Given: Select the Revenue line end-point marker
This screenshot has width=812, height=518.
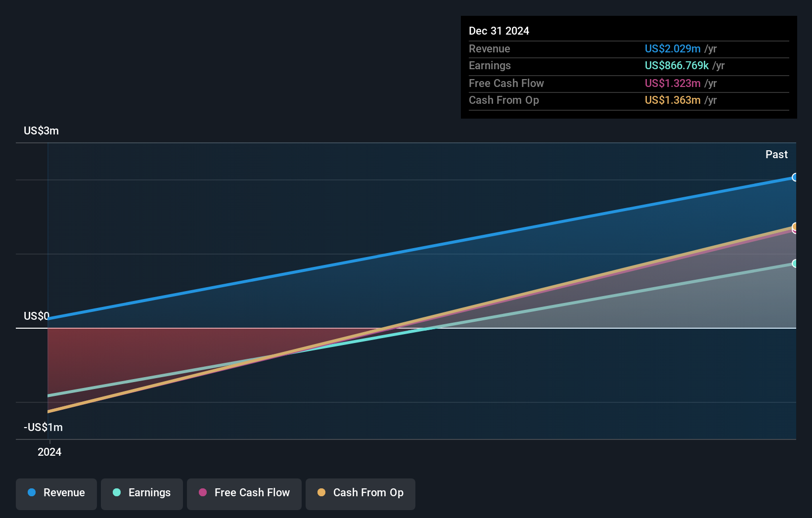Looking at the screenshot, I should pyautogui.click(x=795, y=177).
